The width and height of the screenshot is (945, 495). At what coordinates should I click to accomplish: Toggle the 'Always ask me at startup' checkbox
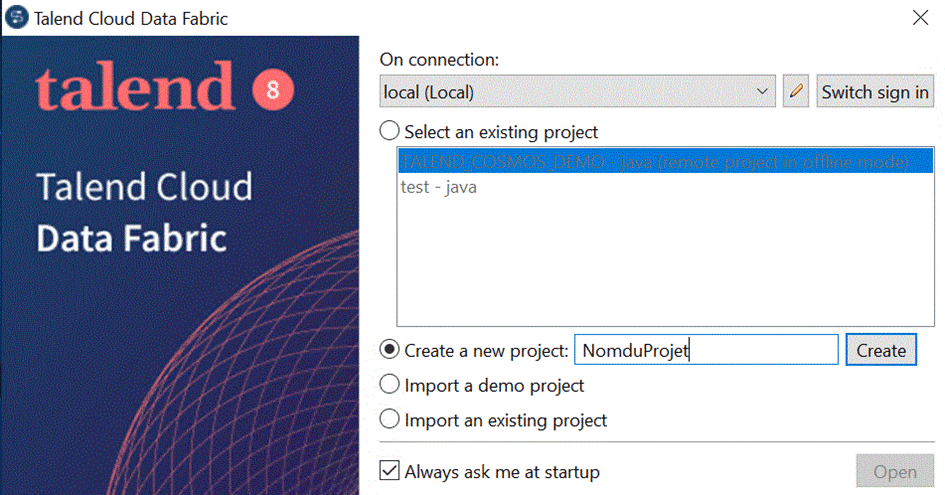pos(389,471)
